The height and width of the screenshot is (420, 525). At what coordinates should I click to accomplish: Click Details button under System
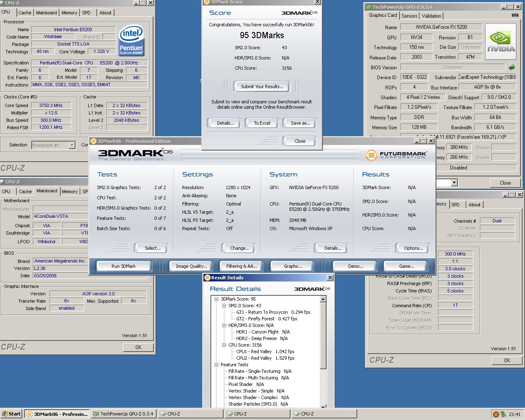click(x=333, y=248)
